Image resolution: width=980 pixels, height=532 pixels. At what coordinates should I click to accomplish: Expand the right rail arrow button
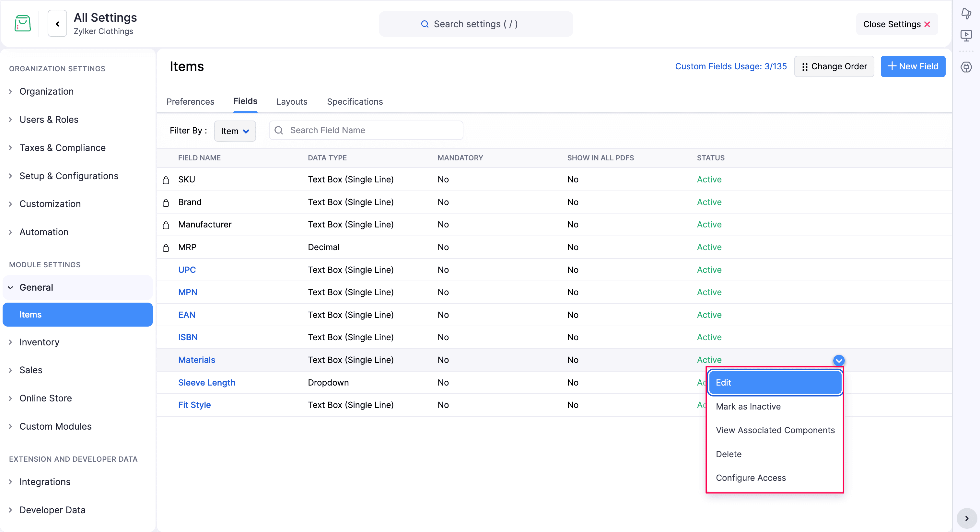966,518
